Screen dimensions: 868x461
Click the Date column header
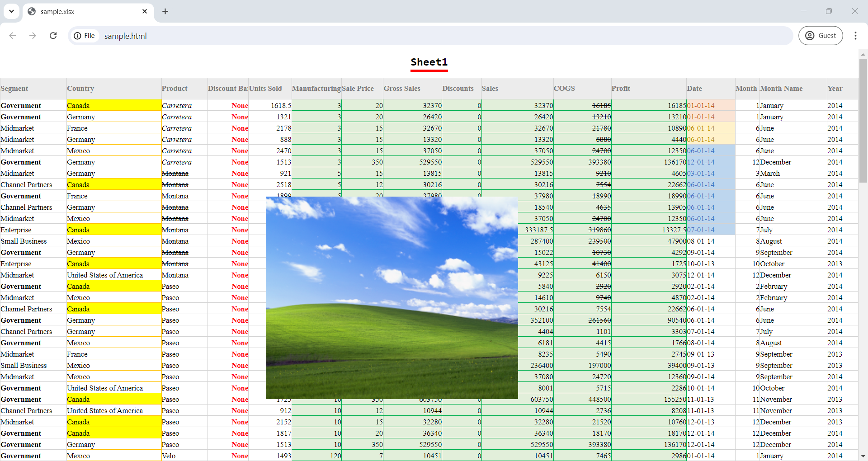tap(711, 89)
